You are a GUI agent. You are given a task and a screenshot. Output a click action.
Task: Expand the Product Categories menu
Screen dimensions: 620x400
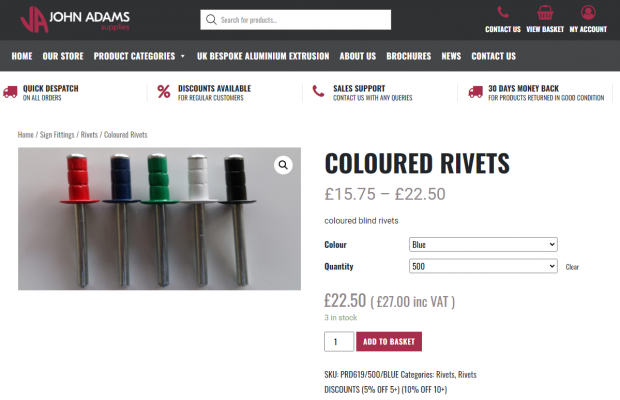pyautogui.click(x=139, y=56)
